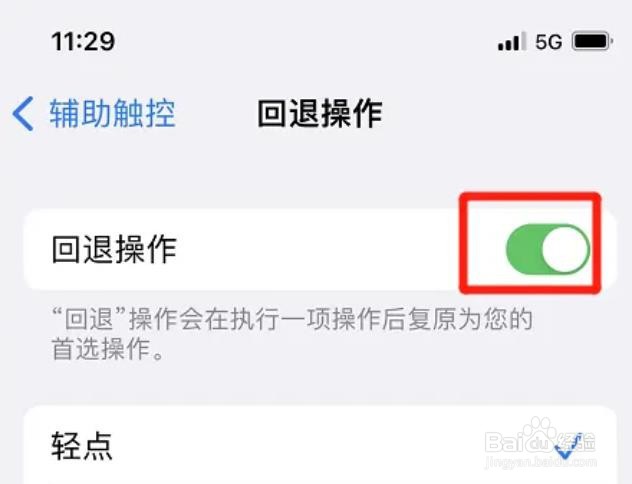Tap the 回退操作 label in the switch row
This screenshot has height=484, width=632.
pos(114,250)
